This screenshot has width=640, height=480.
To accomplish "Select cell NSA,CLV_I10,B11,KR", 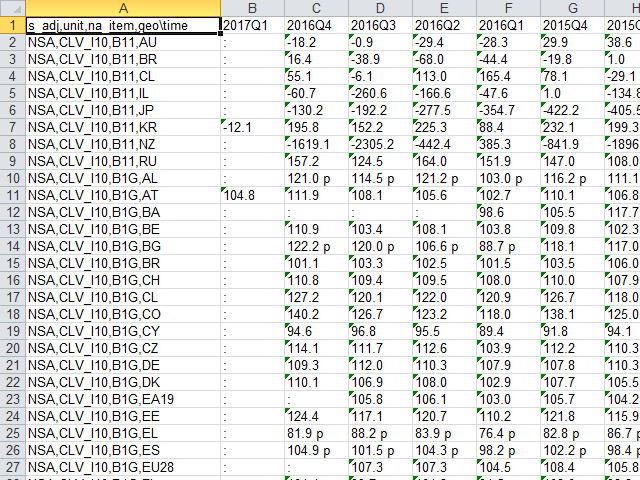I will coord(122,127).
